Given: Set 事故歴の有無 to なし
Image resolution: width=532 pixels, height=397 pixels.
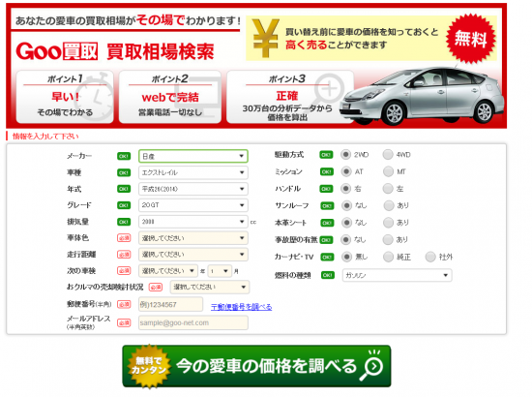Looking at the screenshot, I should (345, 240).
